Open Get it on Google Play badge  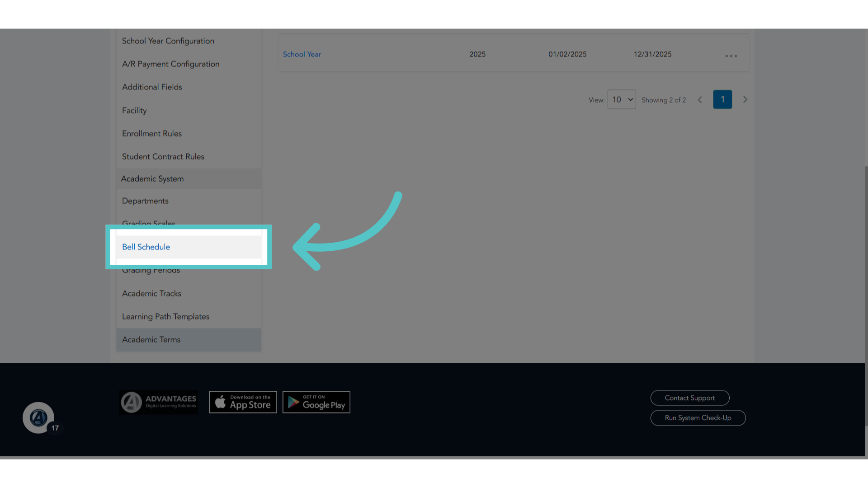(316, 402)
